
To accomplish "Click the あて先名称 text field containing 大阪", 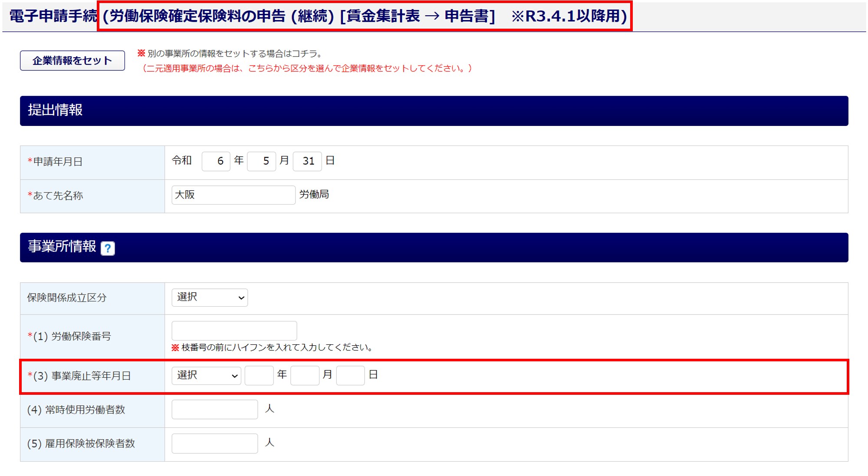I will [233, 195].
